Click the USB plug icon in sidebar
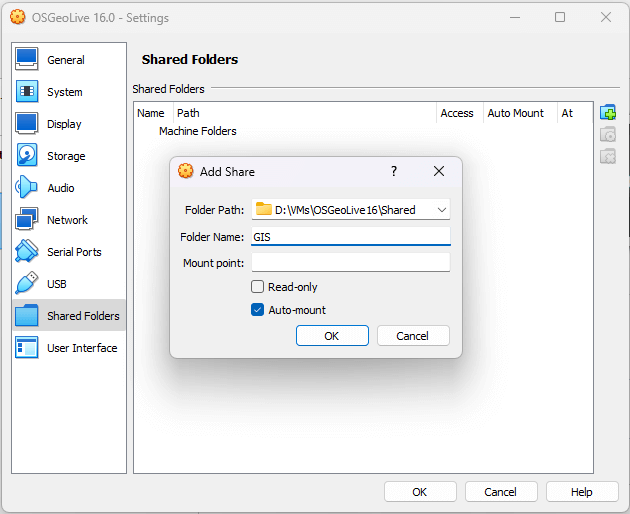This screenshot has height=514, width=630. point(27,283)
